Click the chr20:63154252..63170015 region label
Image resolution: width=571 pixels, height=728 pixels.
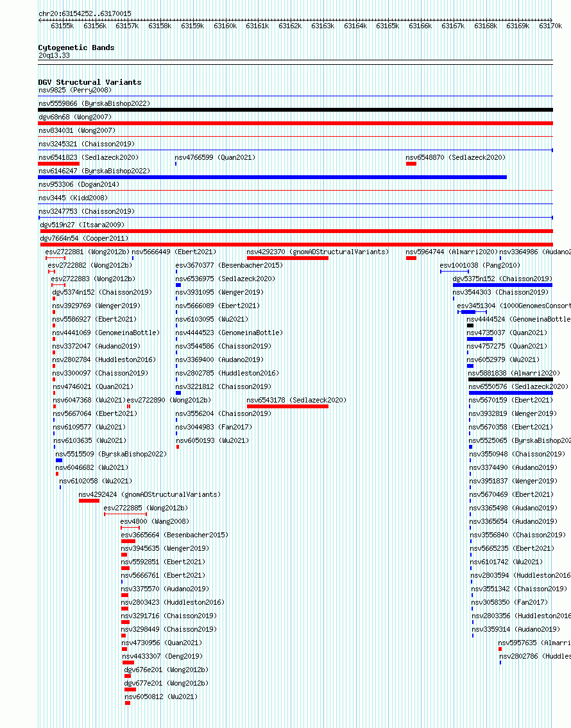tap(85, 14)
